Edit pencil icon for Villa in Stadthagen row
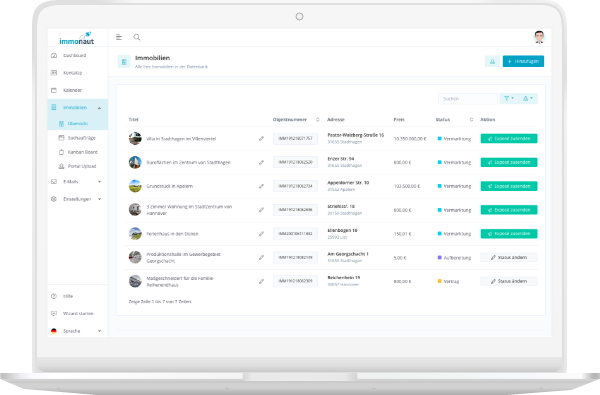The image size is (600, 395). 261,139
